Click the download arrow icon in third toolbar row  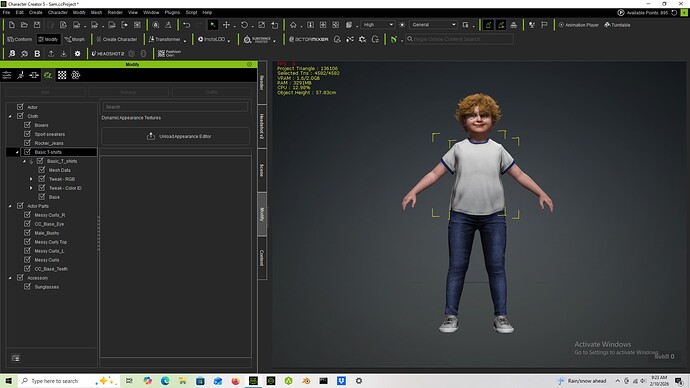[x=64, y=54]
